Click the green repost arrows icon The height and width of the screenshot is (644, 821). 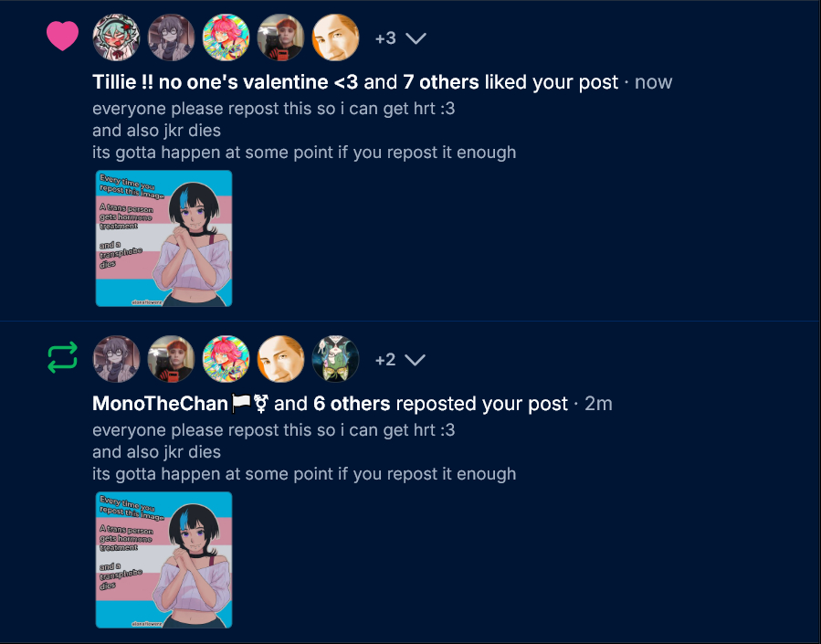click(62, 357)
